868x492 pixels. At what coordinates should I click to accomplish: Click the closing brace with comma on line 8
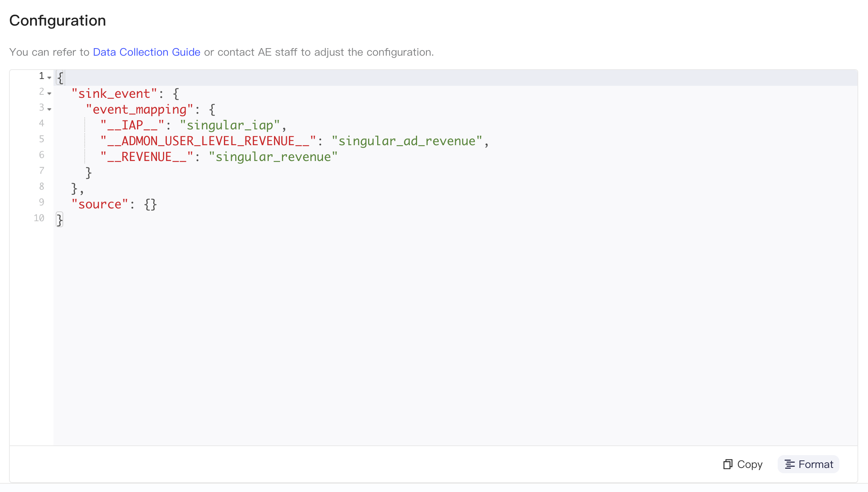point(77,188)
